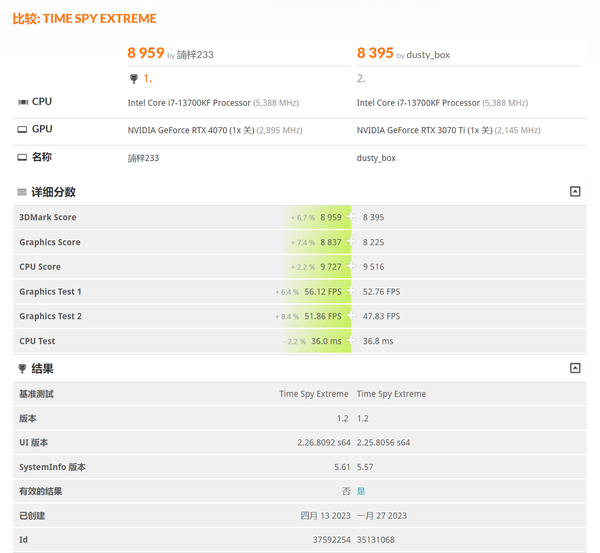Click the CPU Score row label
The height and width of the screenshot is (553, 600).
tap(40, 266)
